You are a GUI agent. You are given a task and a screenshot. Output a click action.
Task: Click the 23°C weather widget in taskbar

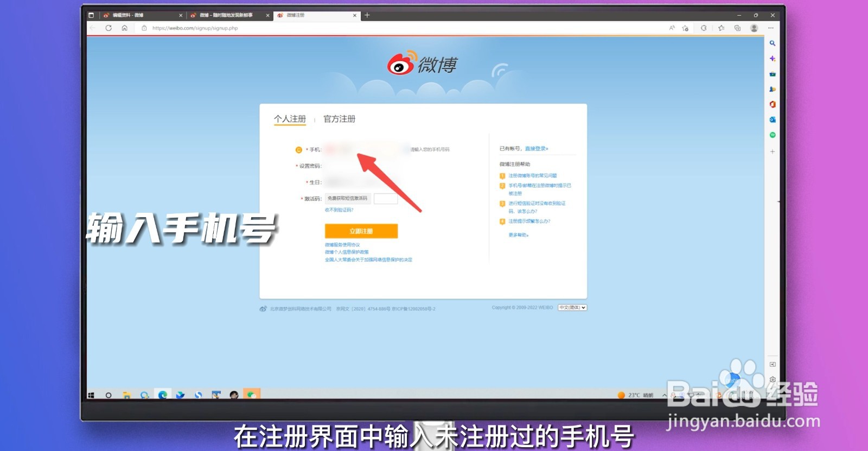[x=635, y=395]
